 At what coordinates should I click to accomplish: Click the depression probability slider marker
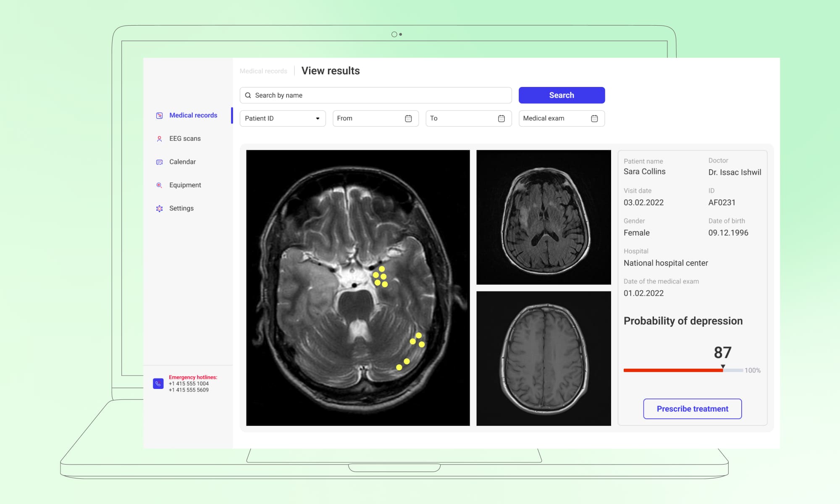coord(723,367)
